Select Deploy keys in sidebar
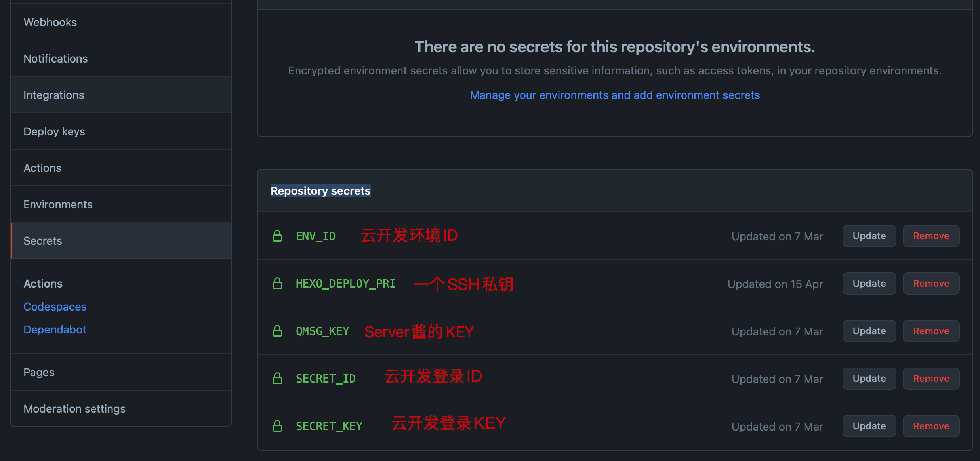 tap(54, 131)
